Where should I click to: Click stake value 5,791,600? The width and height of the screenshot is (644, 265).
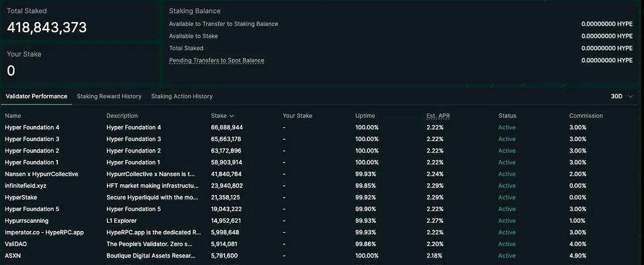[x=225, y=256]
